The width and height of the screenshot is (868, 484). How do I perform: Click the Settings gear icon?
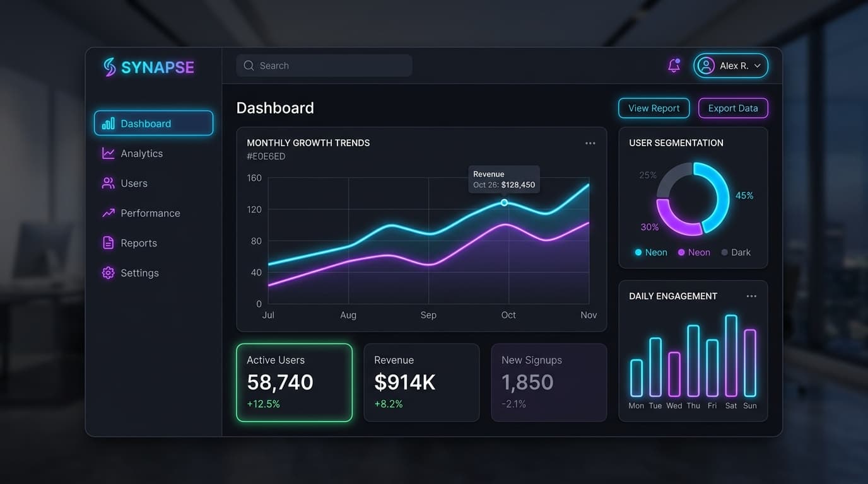click(x=108, y=273)
